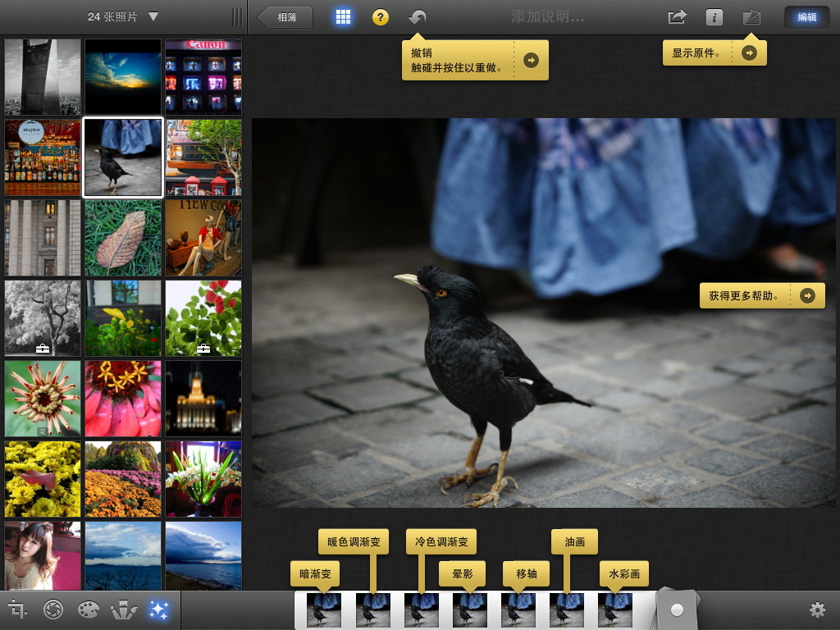Click the undo arrow icon
840x630 pixels.
pos(418,17)
